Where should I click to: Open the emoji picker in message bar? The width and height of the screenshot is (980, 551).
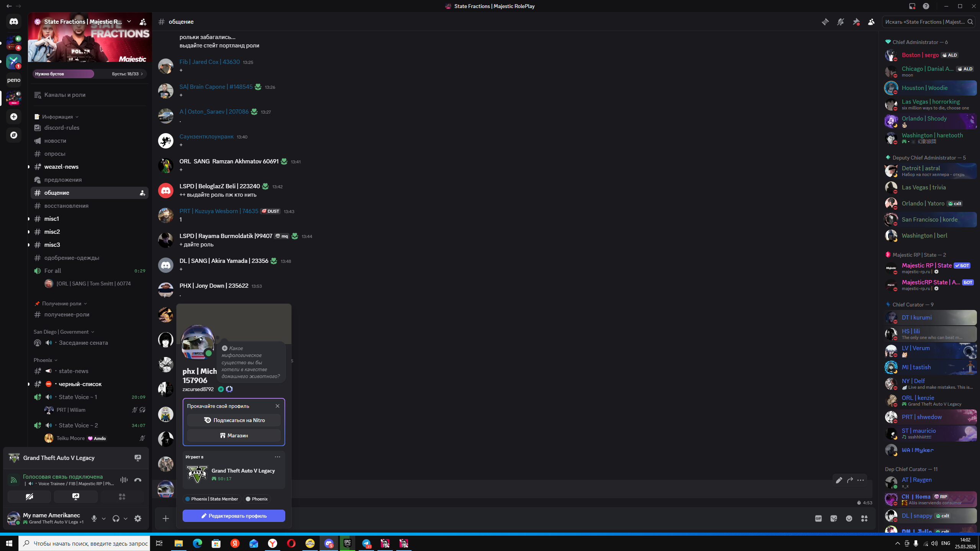(x=849, y=518)
